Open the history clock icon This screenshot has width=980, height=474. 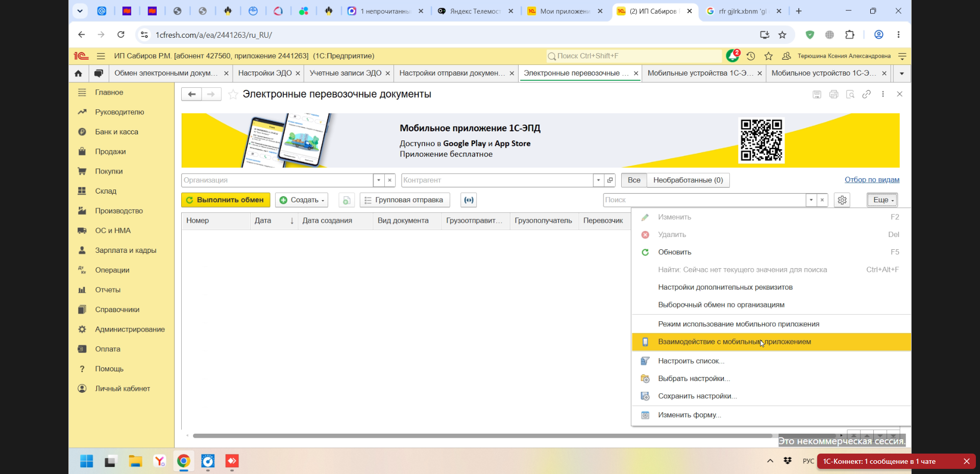pyautogui.click(x=751, y=56)
